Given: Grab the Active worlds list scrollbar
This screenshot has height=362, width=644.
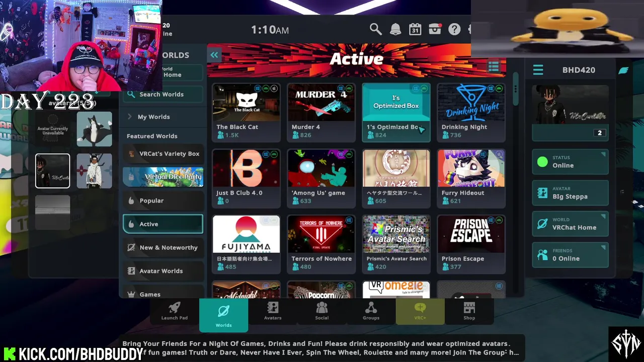Looking at the screenshot, I should [515, 89].
